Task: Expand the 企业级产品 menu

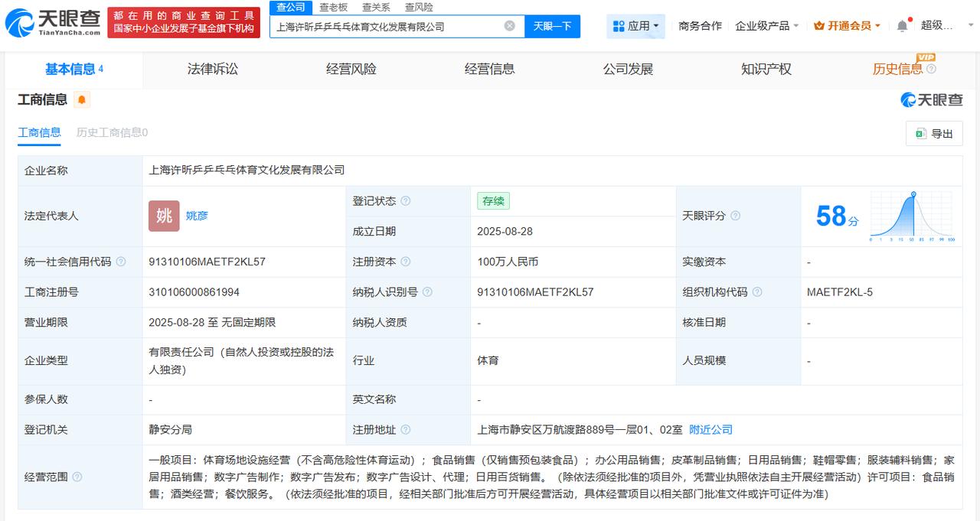Action: [x=766, y=26]
